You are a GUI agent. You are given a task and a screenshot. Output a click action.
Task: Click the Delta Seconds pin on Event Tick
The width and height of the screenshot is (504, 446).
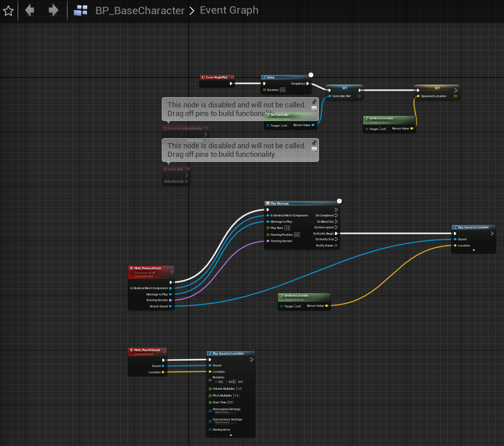pyautogui.click(x=186, y=181)
